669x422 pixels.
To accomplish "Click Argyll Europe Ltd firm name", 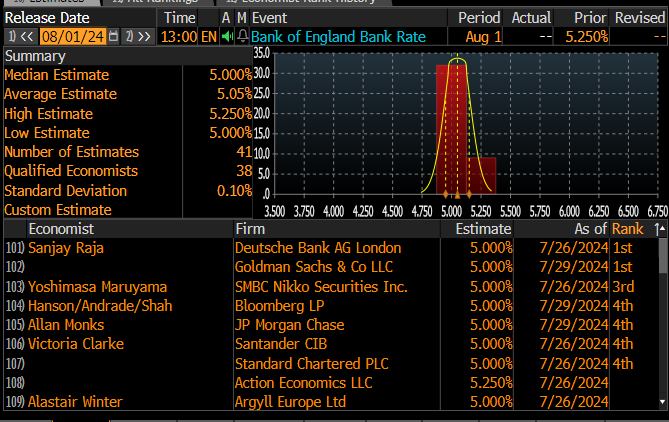I will 290,402.
